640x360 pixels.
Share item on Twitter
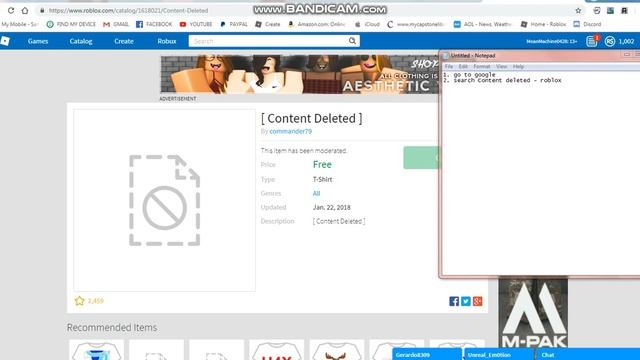coord(466,301)
